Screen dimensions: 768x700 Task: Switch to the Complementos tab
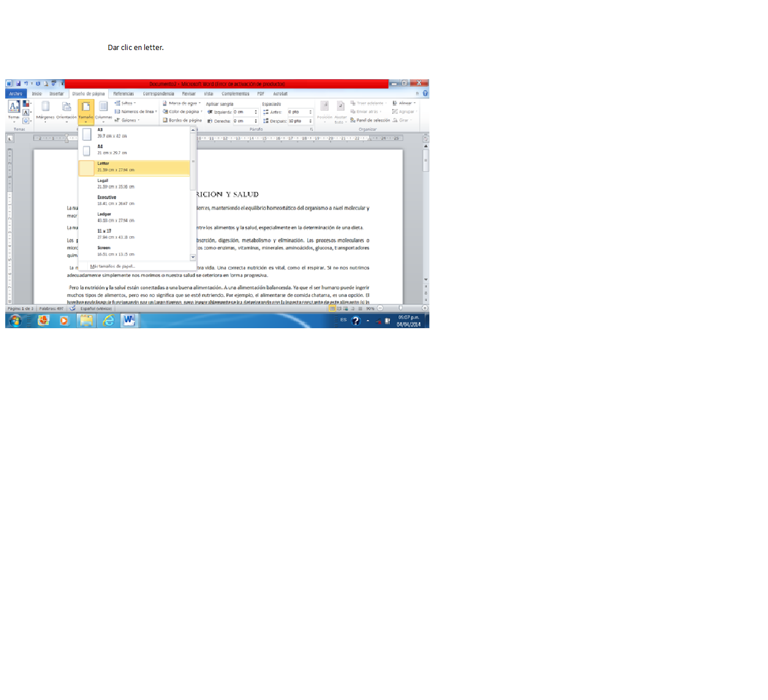tap(235, 94)
